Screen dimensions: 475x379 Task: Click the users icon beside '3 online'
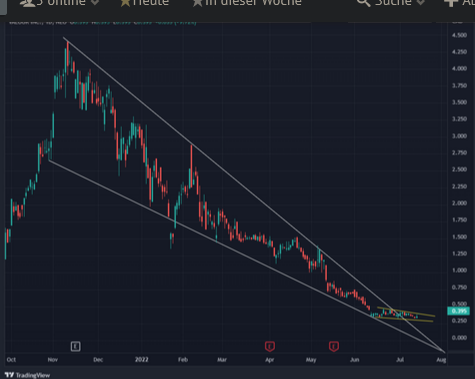pyautogui.click(x=28, y=3)
